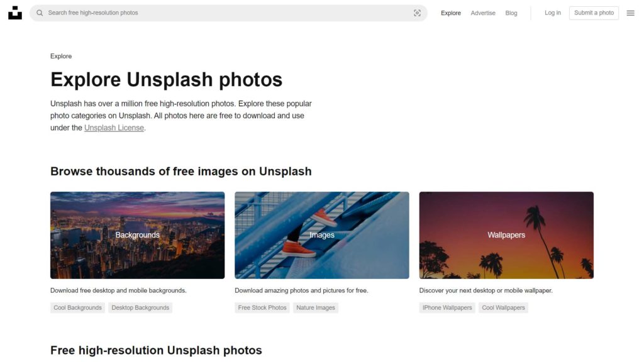
Task: Select the Explore breadcrumb text
Action: (61, 56)
